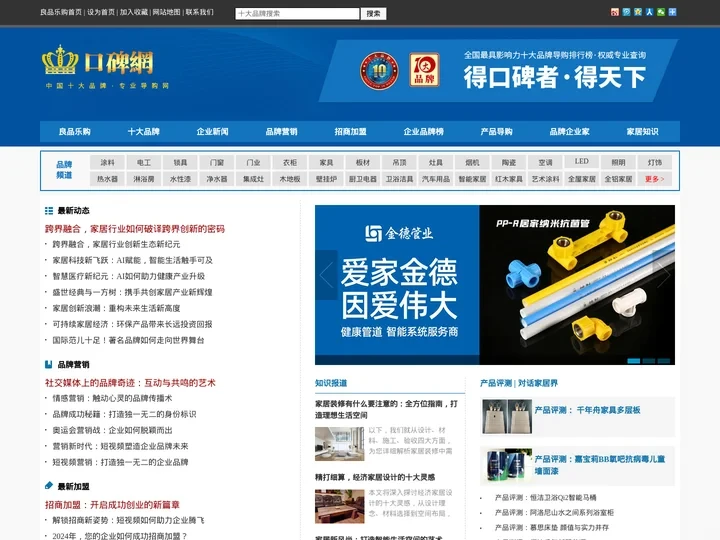Select 全铝家居 brand channel
Image resolution: width=720 pixels, height=540 pixels.
(x=619, y=179)
